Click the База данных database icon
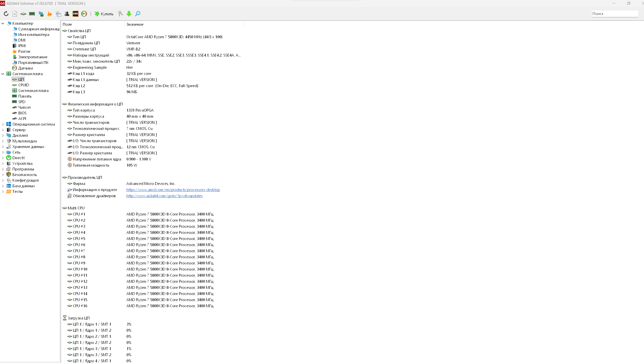Viewport: 644px width, 363px height. [9, 186]
